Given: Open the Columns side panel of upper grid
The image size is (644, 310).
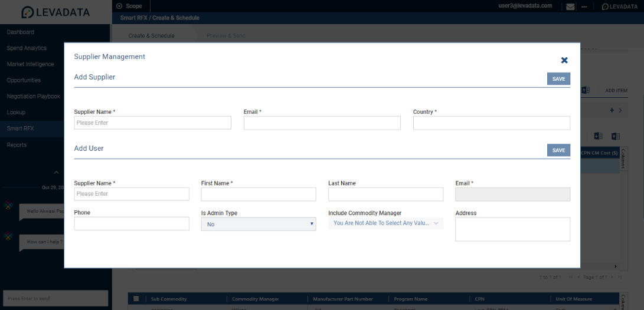Looking at the screenshot, I should (x=623, y=159).
